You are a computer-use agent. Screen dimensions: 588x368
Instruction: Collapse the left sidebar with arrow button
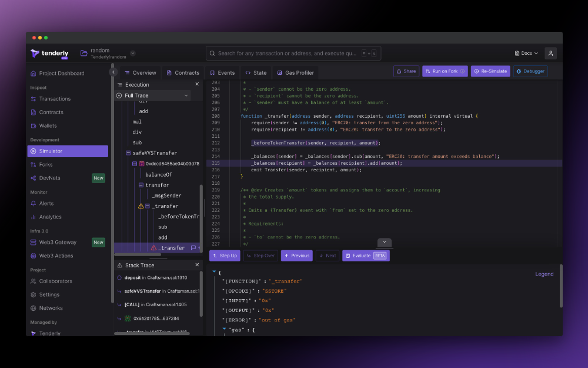point(113,72)
